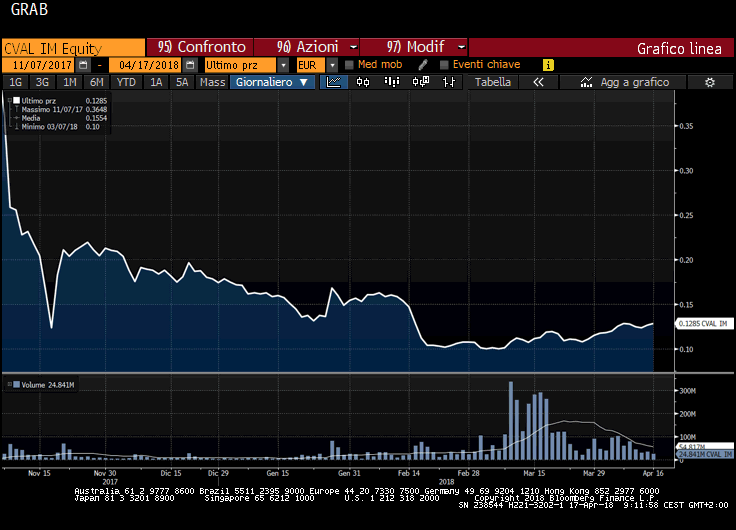Screen dimensions: 736x530
Task: Open chart settings gear icon
Action: click(709, 82)
